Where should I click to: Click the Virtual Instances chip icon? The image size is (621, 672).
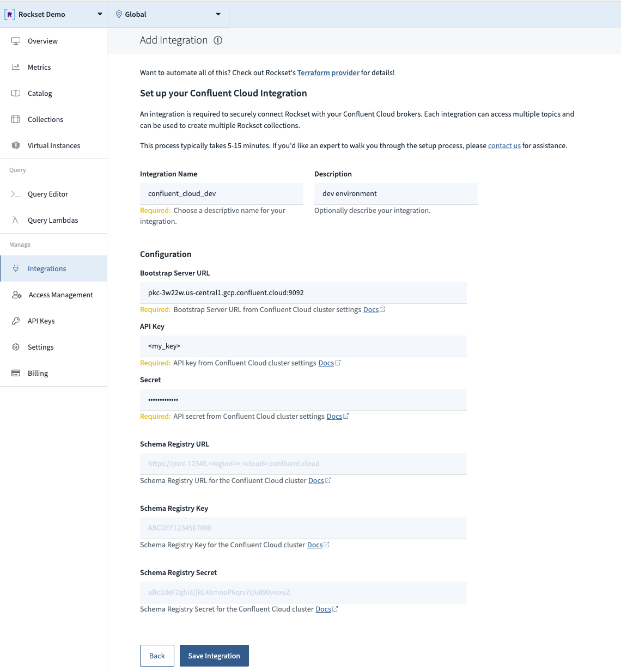(x=16, y=145)
